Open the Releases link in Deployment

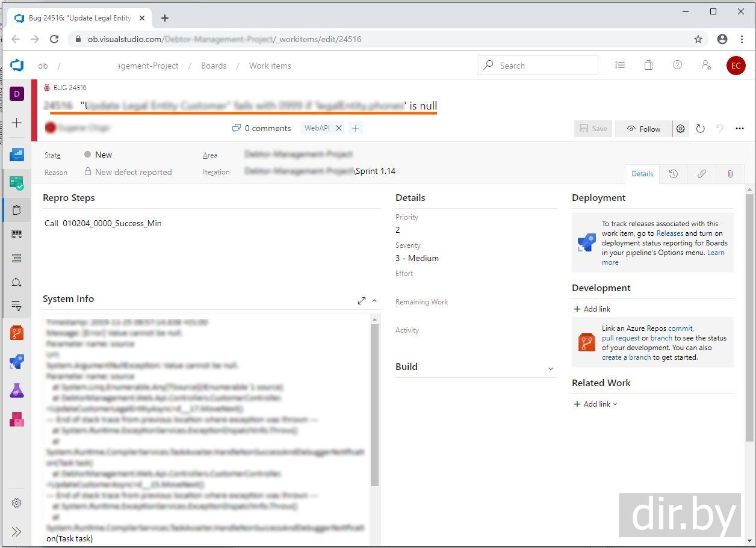tap(670, 233)
